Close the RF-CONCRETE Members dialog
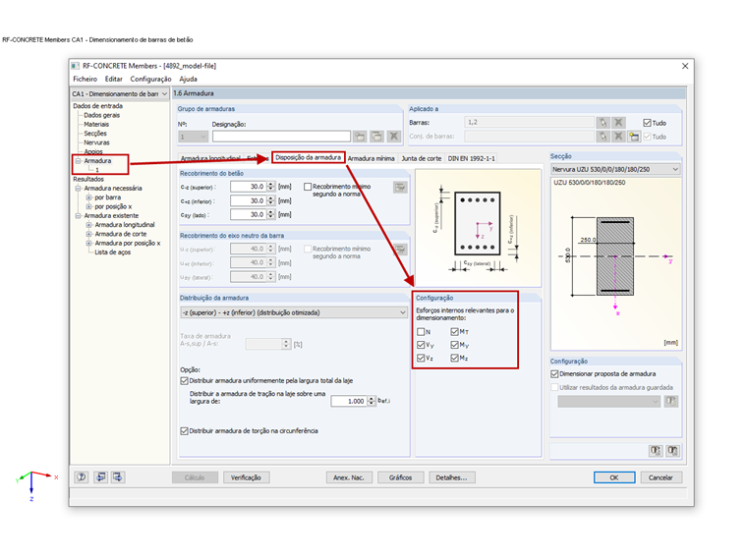Image resolution: width=747 pixels, height=560 pixels. tap(685, 66)
